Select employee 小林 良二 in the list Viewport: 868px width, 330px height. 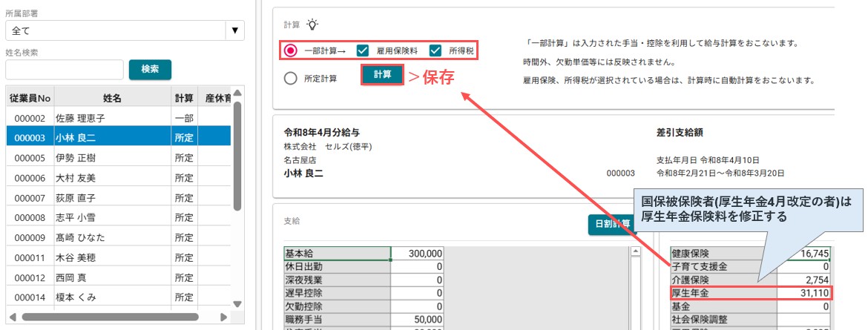coord(119,139)
